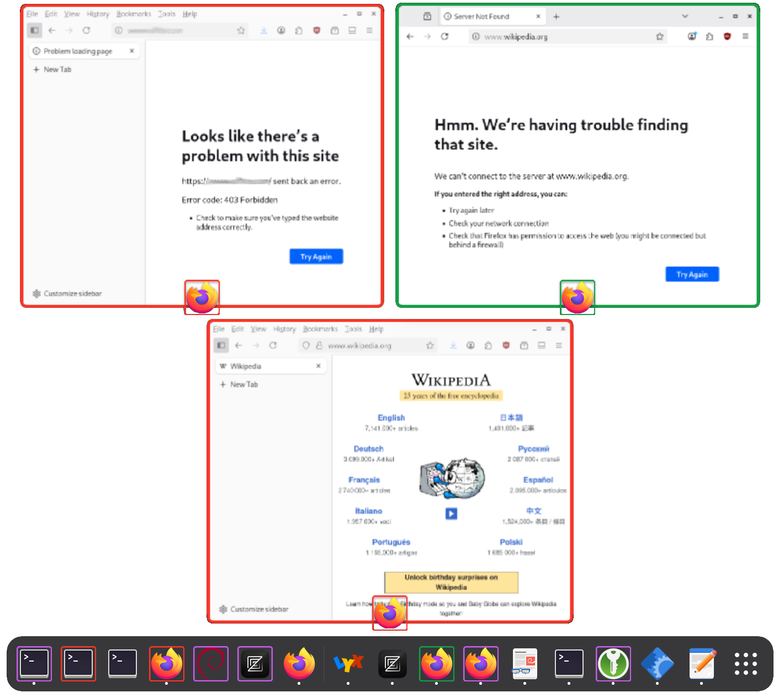Click New Tab in 403 Forbidden window sidebar
784x698 pixels.
[x=52, y=70]
